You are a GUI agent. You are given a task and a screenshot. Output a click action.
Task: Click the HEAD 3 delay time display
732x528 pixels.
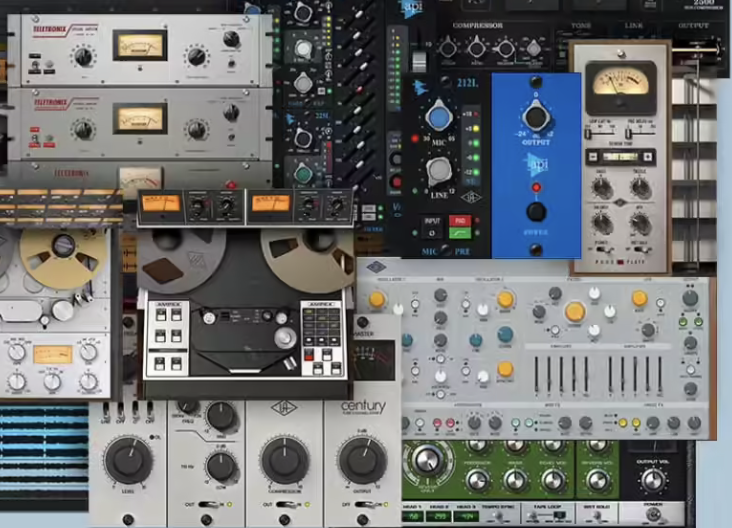pos(466,517)
